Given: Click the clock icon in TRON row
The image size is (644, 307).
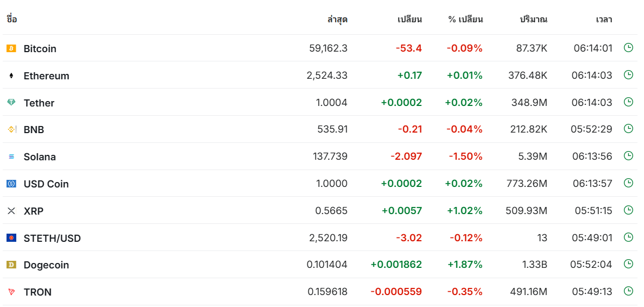Looking at the screenshot, I should [628, 291].
